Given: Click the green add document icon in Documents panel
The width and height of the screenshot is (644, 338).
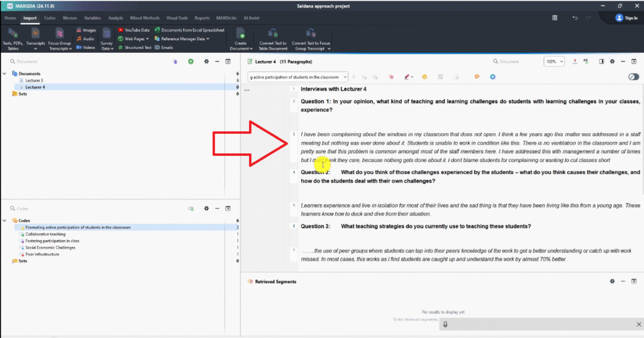Looking at the screenshot, I should click(191, 62).
